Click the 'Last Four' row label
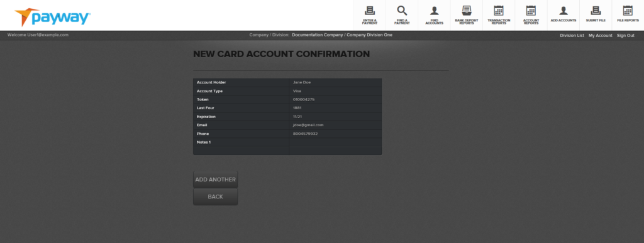The image size is (644, 243). pos(206,108)
